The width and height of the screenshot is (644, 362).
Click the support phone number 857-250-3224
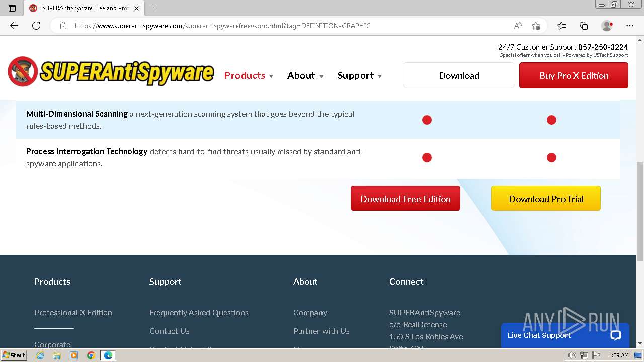click(603, 47)
